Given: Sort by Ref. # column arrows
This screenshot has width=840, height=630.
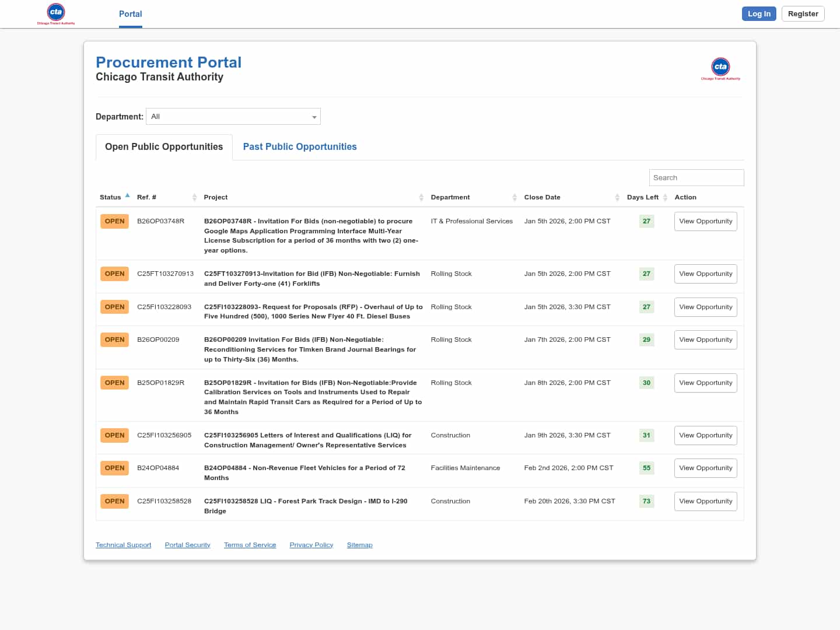Looking at the screenshot, I should 194,198.
